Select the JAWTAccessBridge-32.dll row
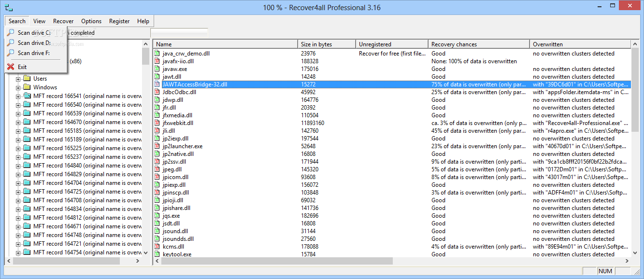This screenshot has height=279, width=644. 392,84
